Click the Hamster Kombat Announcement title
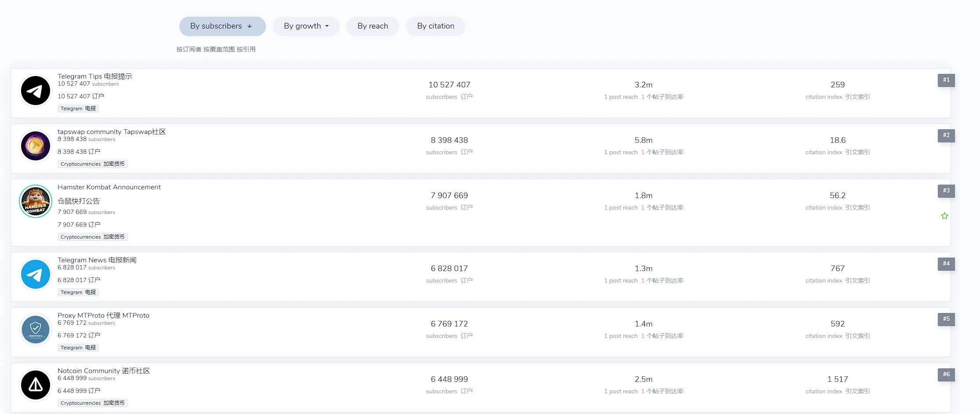This screenshot has height=414, width=980. [109, 187]
